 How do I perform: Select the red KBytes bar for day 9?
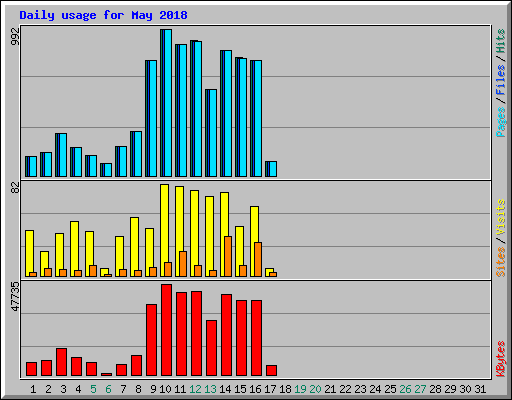coord(151,340)
